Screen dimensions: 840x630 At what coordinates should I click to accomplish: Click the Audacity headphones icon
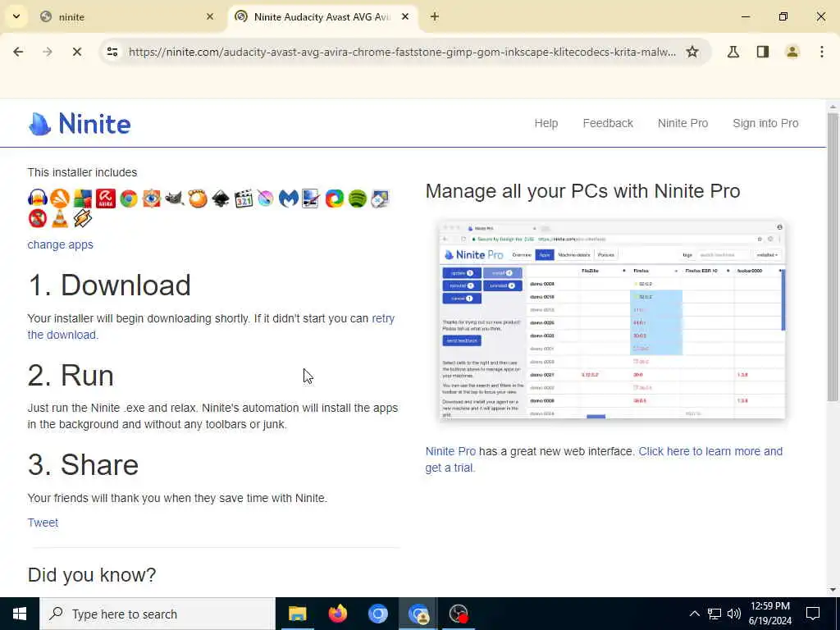click(38, 199)
